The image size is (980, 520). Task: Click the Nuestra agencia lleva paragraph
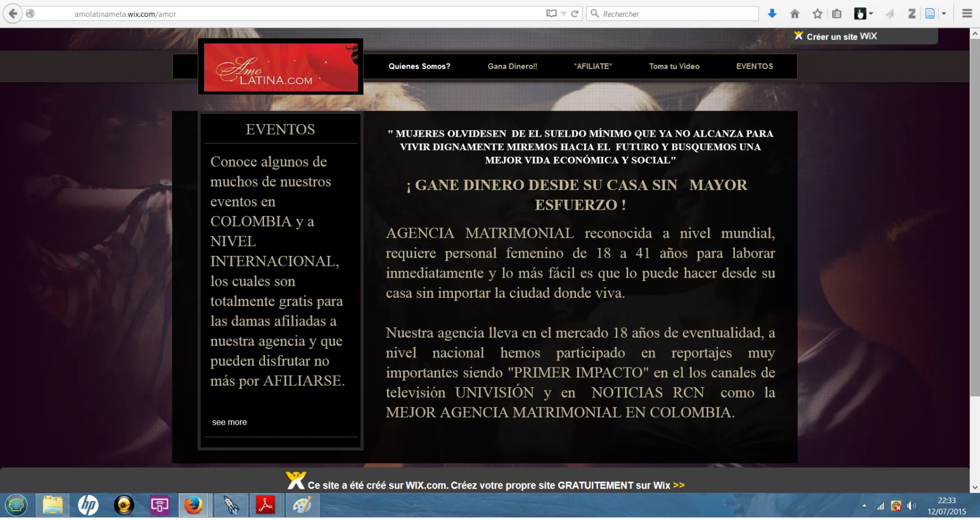[580, 372]
